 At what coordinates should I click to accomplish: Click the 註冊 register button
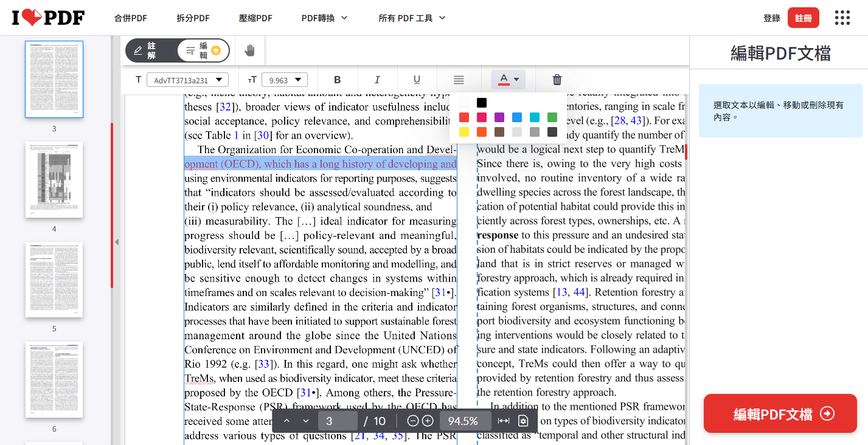[803, 18]
